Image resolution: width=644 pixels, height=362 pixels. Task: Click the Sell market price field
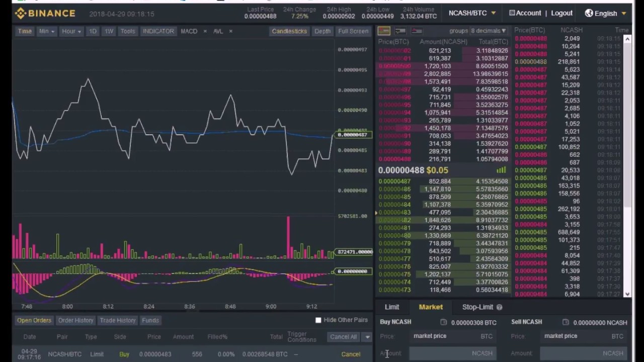click(583, 336)
